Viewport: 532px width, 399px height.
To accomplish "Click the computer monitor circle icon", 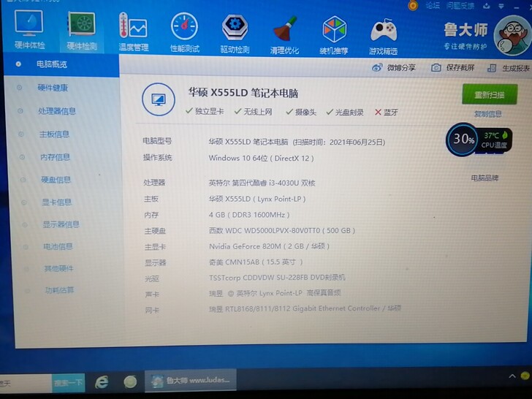I will (159, 99).
